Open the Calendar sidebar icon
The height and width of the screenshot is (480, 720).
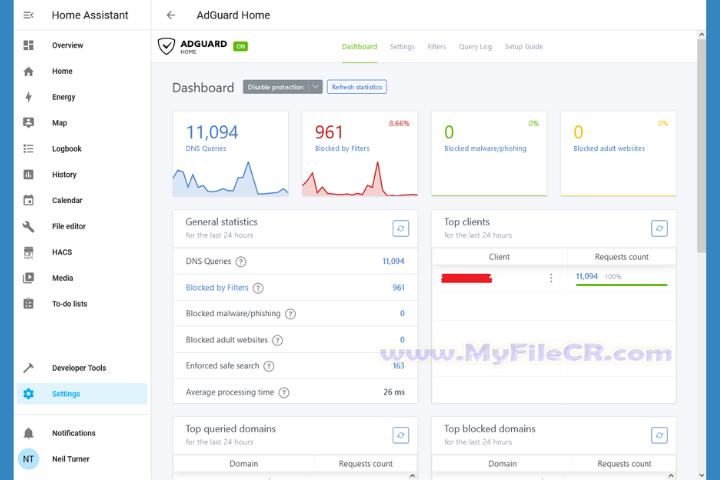28,200
